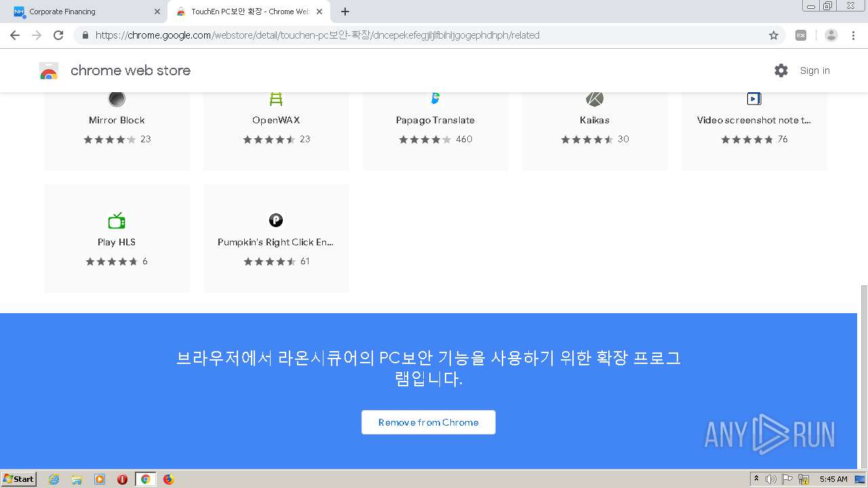The width and height of the screenshot is (868, 488).
Task: Open the Kaikas extension icon
Action: [x=595, y=99]
